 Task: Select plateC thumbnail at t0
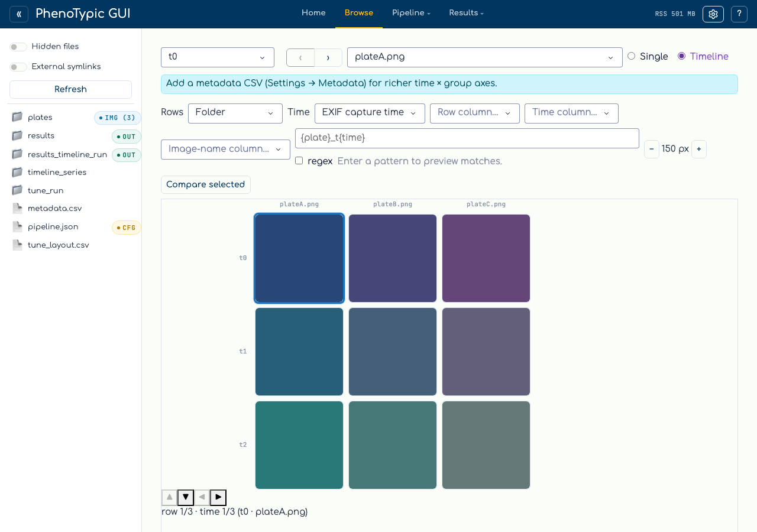pos(486,258)
